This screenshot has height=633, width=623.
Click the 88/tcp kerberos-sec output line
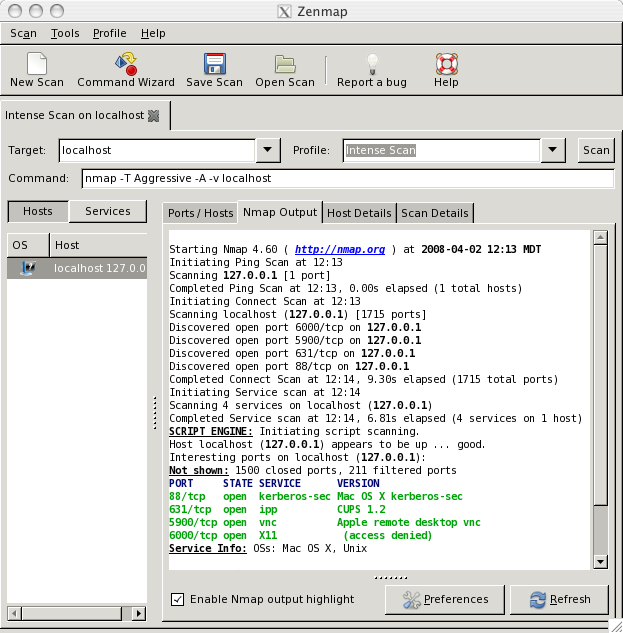[316, 497]
